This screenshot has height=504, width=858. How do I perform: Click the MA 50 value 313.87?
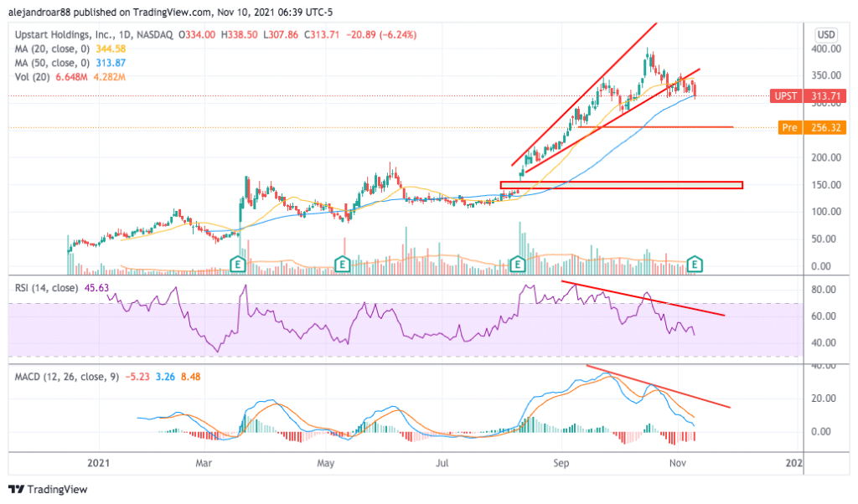[x=111, y=63]
